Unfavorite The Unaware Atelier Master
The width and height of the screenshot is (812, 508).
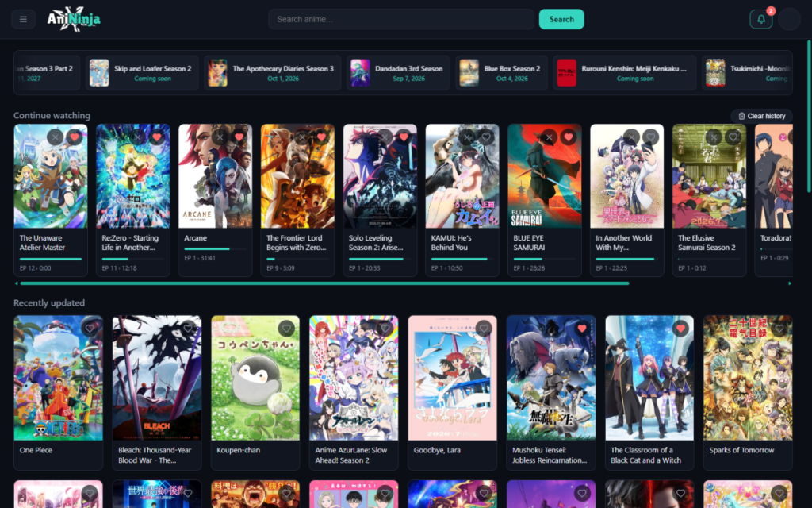coord(75,137)
